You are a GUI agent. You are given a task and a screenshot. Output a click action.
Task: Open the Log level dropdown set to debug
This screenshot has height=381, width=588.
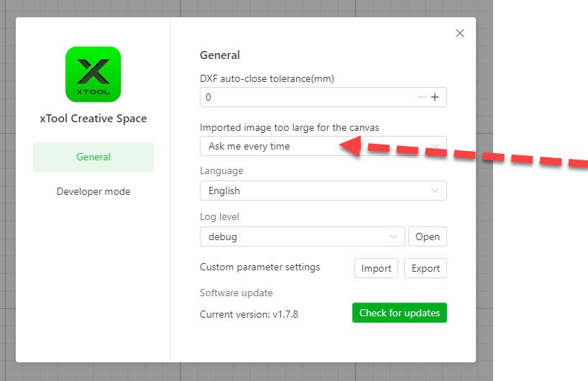tap(302, 237)
